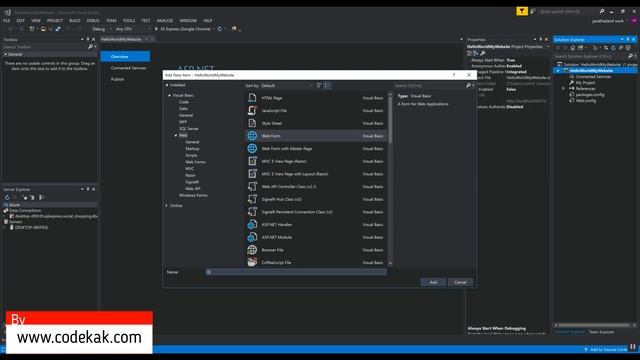
Task: Select Web.config in Solution Explorer
Action: [x=586, y=100]
